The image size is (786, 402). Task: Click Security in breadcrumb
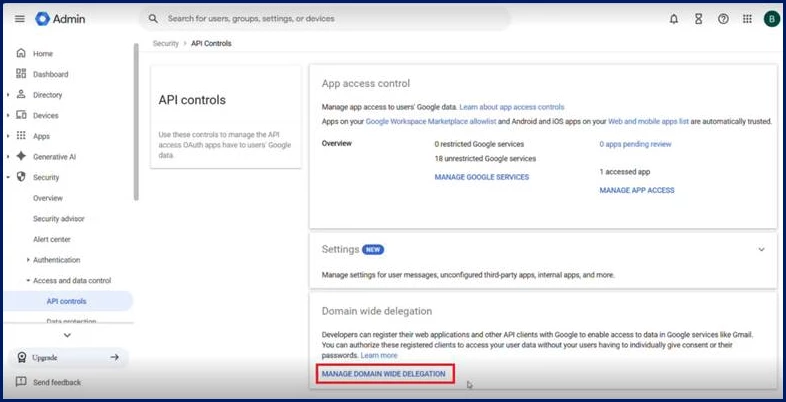pos(165,44)
